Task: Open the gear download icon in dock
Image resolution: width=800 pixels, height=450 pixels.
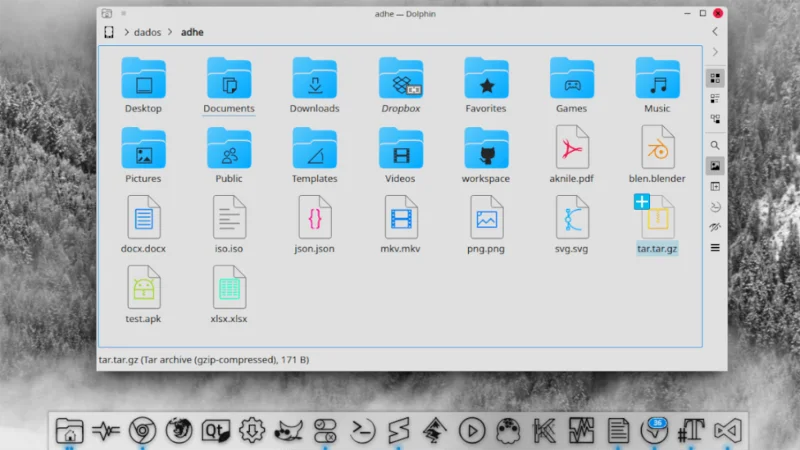Action: (x=252, y=431)
